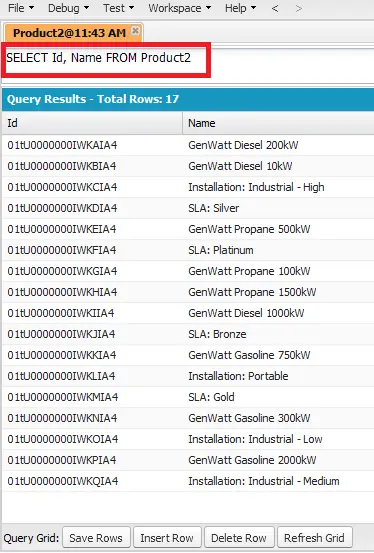Image resolution: width=374 pixels, height=553 pixels.
Task: Click the SLA: Bronze name cell
Action: [278, 334]
